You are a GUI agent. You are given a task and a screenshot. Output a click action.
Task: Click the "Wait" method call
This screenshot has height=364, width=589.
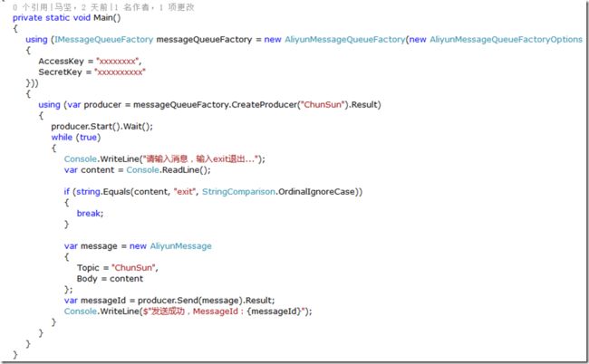[x=132, y=127]
